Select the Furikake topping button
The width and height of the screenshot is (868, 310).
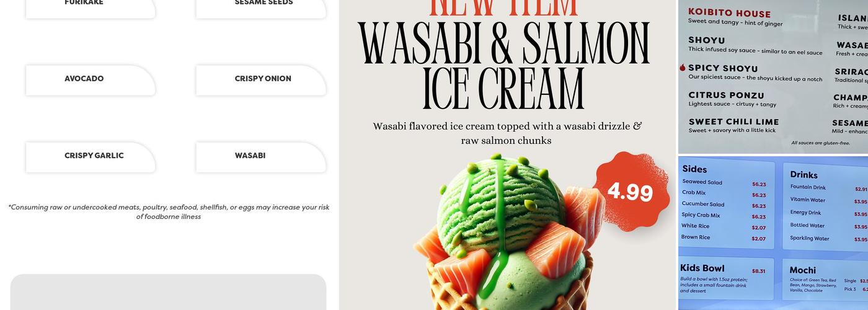click(91, 7)
